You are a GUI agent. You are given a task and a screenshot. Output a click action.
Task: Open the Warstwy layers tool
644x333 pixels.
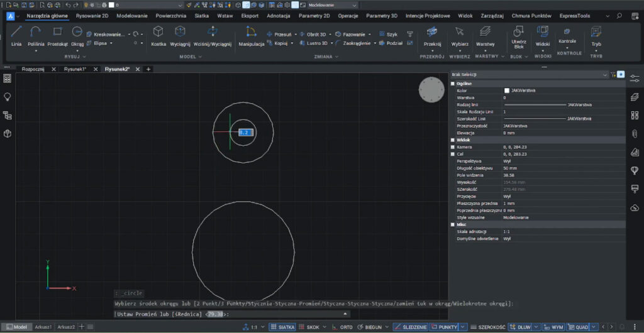pos(485,36)
